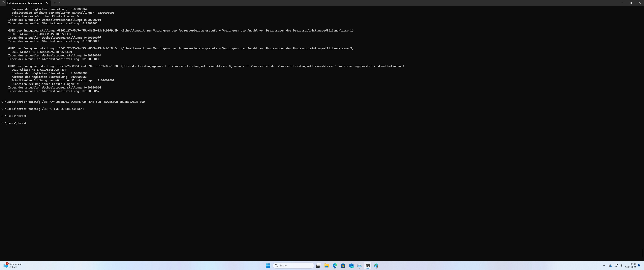Open new Outlook from taskbar
The image size is (644, 270).
point(351,265)
